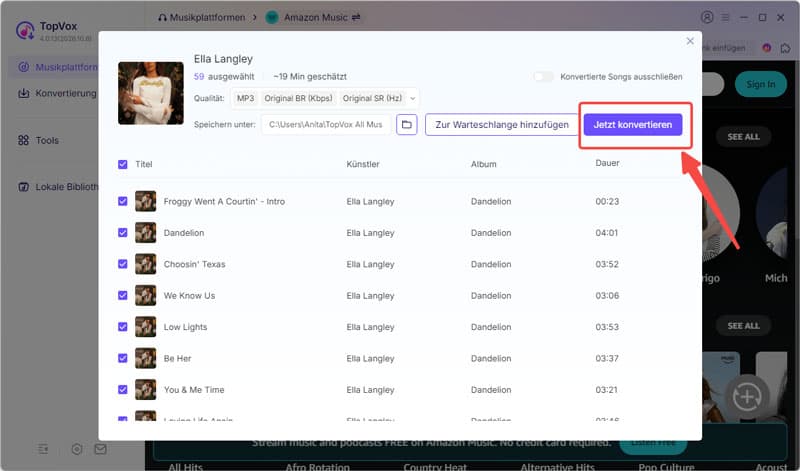Click the Lokale Bibliothek music icon
800x471 pixels.
click(x=23, y=187)
